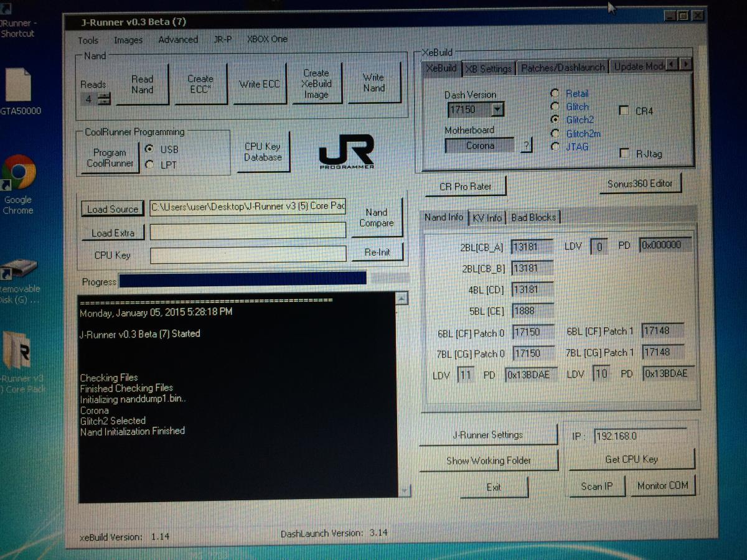Click the log console scroll up arrow
This screenshot has height=560, width=747.
[x=403, y=299]
